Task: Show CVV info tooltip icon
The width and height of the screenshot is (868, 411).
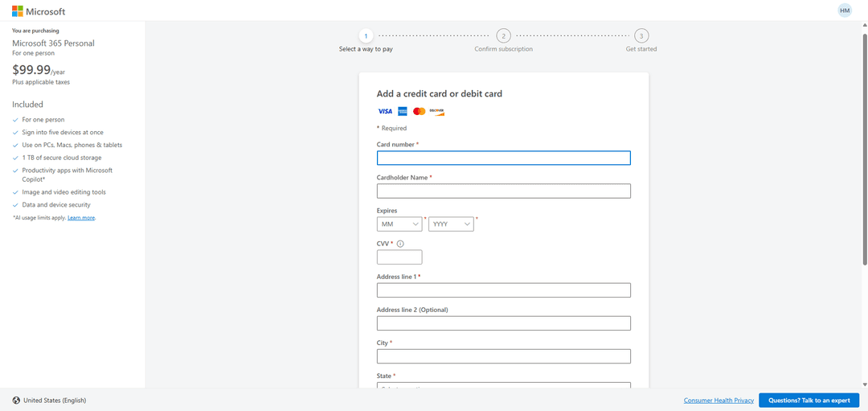Action: click(x=400, y=244)
